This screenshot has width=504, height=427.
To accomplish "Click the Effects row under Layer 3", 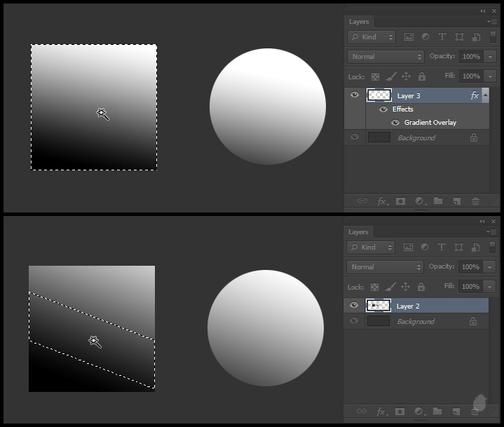I will tap(402, 109).
